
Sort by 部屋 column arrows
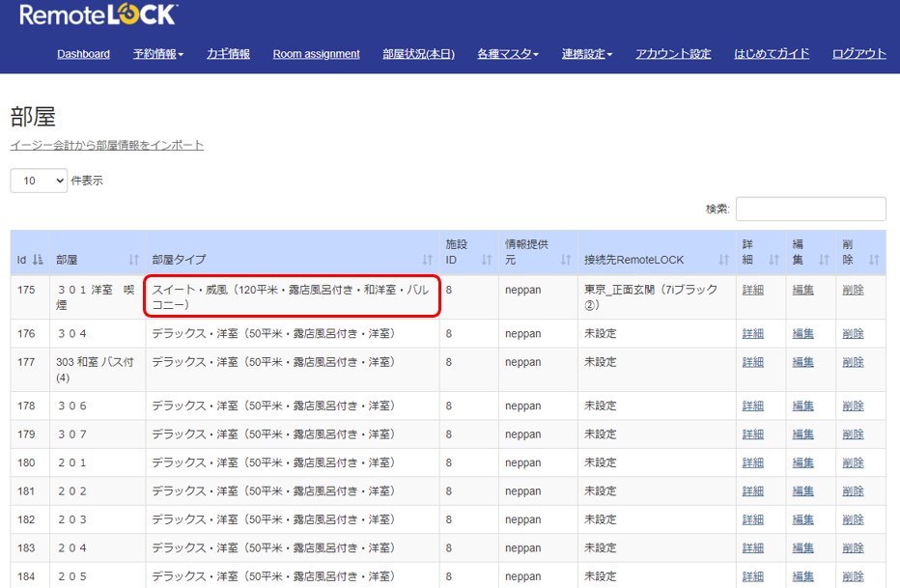coord(133,260)
